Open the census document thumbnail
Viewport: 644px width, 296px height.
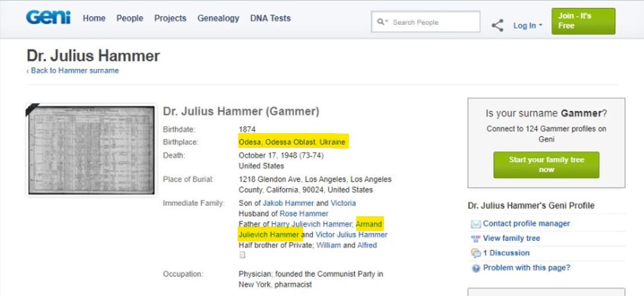point(91,150)
